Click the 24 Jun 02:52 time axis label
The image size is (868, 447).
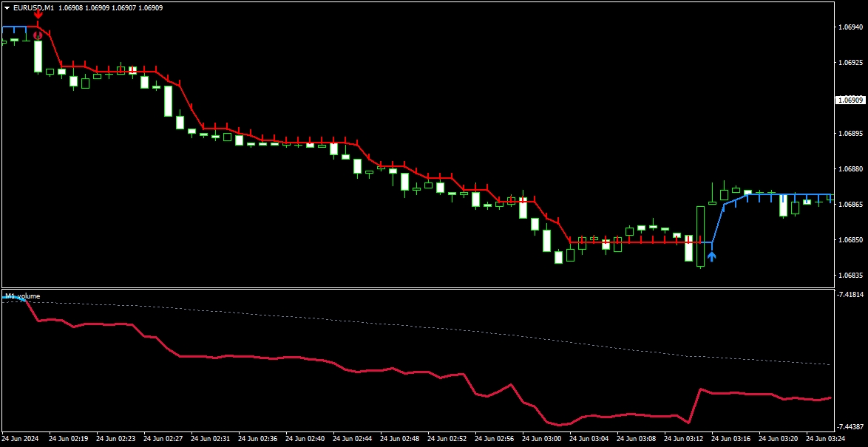point(449,439)
